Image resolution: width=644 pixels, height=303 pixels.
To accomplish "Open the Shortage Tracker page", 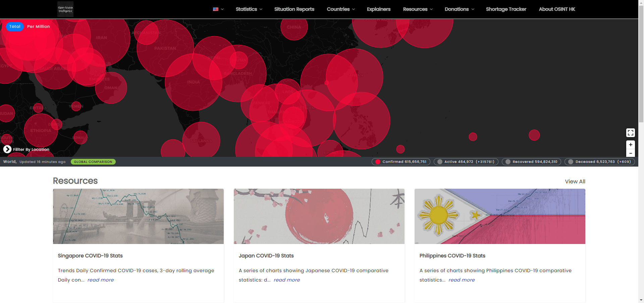I will click(x=506, y=9).
